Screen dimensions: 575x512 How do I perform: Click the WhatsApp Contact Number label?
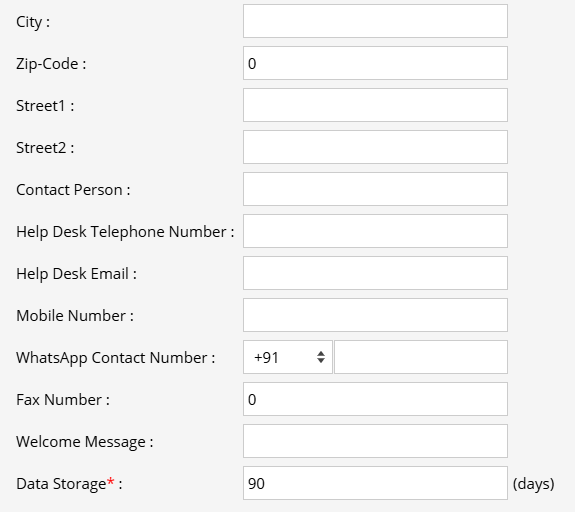tap(116, 358)
